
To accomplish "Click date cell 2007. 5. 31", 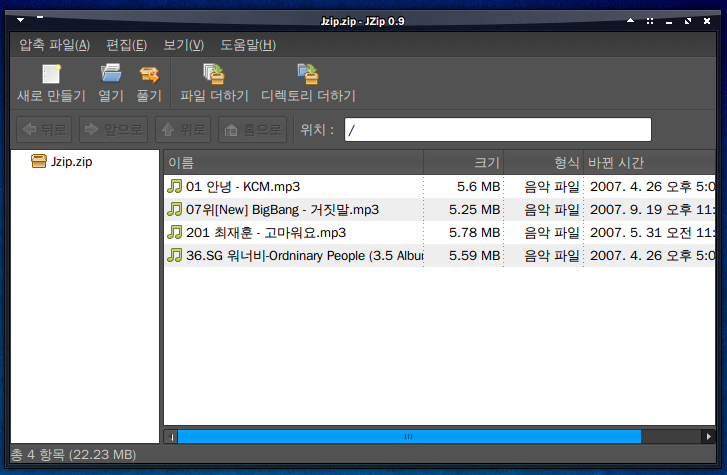I will coord(652,232).
